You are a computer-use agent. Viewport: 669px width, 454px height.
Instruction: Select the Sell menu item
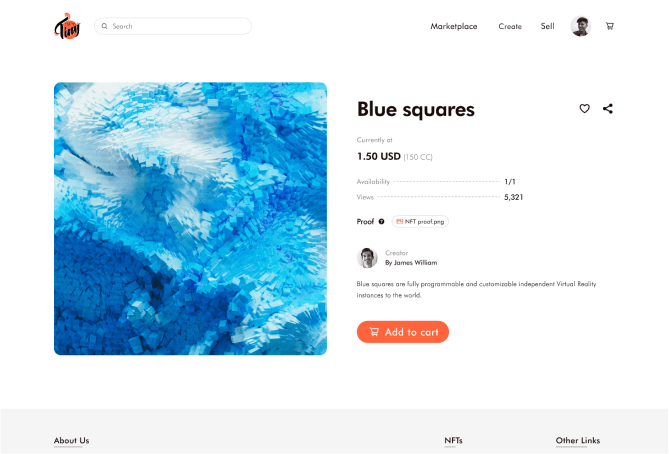point(547,26)
